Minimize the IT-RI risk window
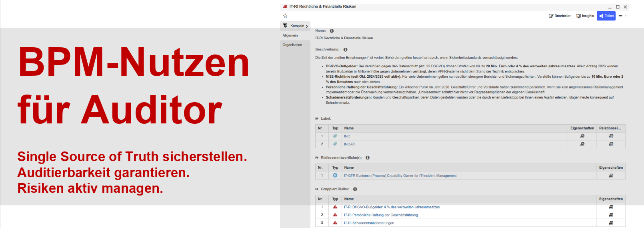Screen dimensions: 644x228 (610, 7)
